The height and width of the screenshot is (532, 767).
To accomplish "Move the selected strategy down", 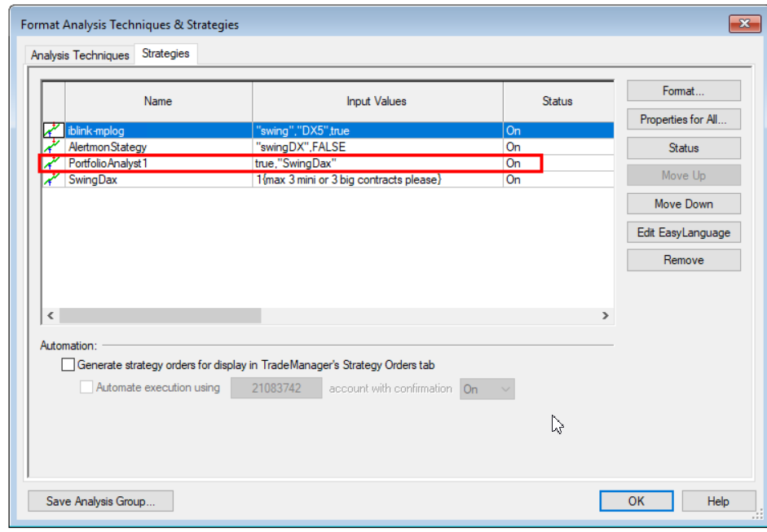I will pos(683,204).
